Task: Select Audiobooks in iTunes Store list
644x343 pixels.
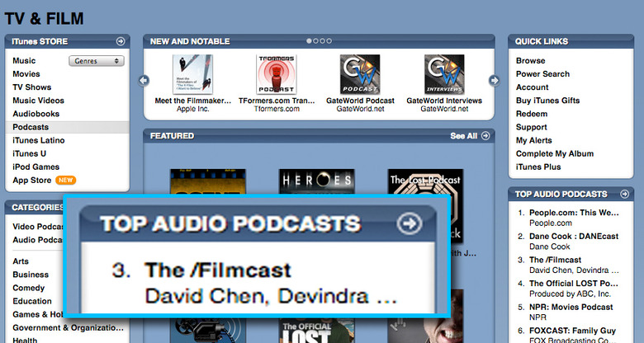Action: pos(36,114)
